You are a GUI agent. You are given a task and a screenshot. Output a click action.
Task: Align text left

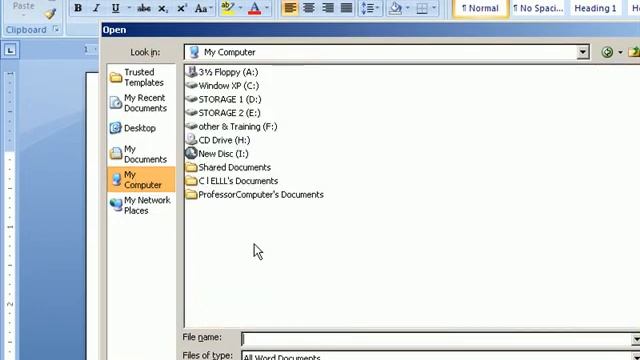(290, 8)
